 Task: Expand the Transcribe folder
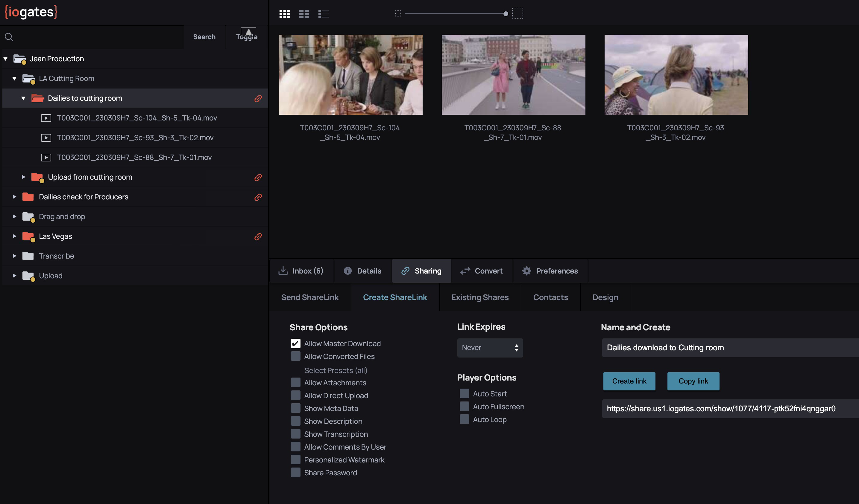tap(14, 256)
